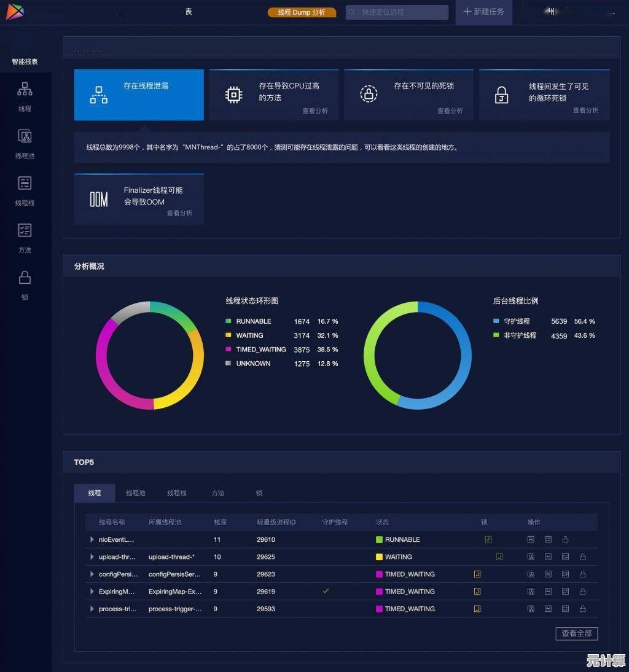
Task: Click the upload-thread-* pool cell
Action: pos(171,557)
